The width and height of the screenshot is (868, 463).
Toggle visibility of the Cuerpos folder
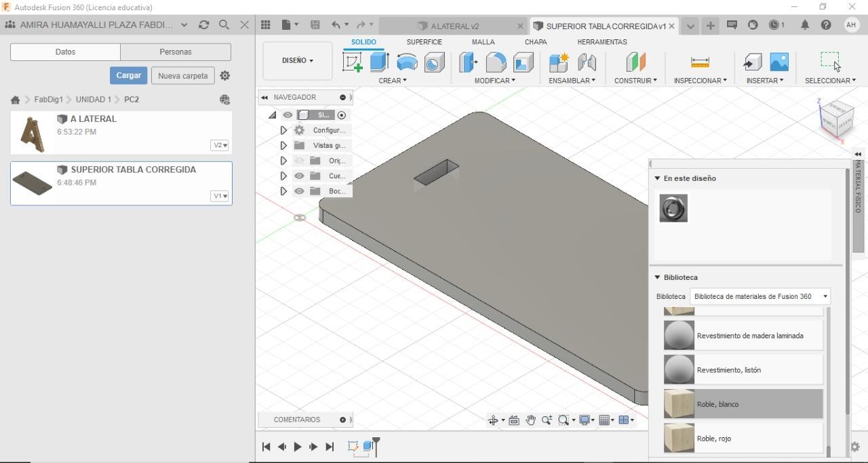point(299,176)
